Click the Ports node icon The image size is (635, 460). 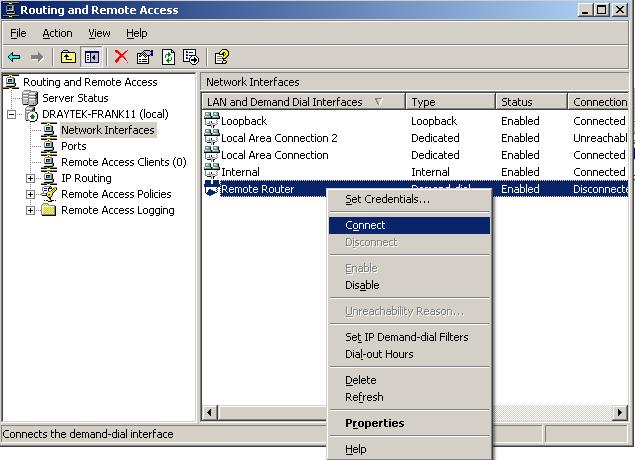tap(49, 146)
